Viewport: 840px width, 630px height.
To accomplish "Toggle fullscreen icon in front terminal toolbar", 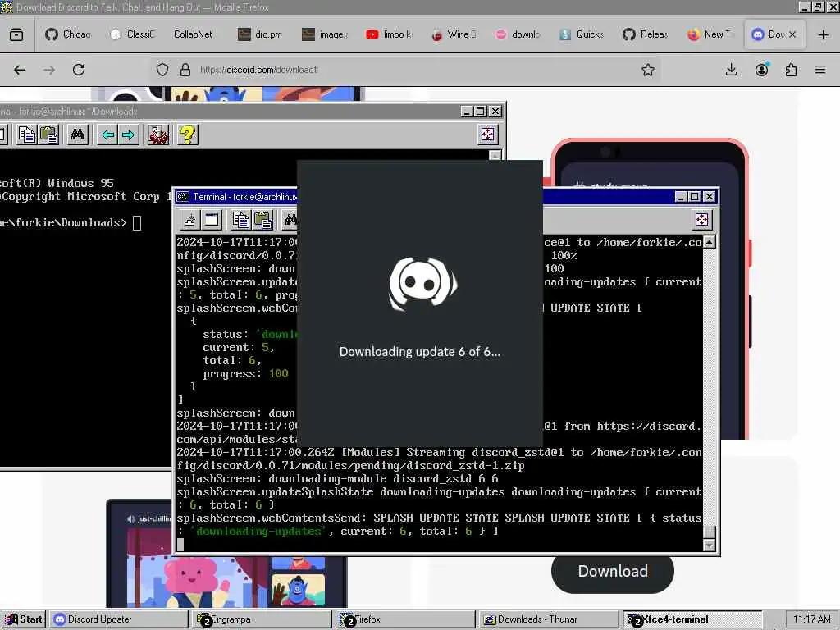I will pos(701,220).
